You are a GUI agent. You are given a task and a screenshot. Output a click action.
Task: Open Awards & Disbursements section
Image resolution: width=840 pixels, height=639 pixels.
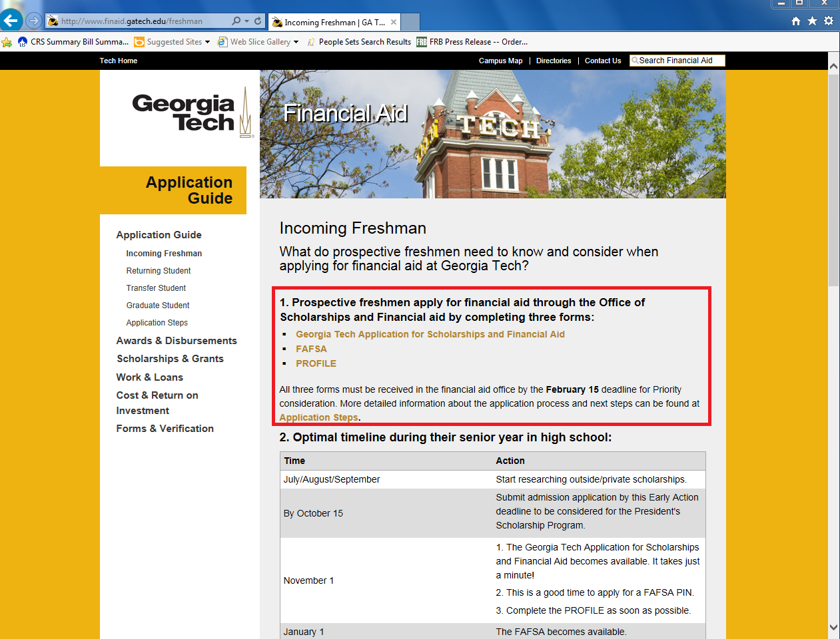click(177, 341)
